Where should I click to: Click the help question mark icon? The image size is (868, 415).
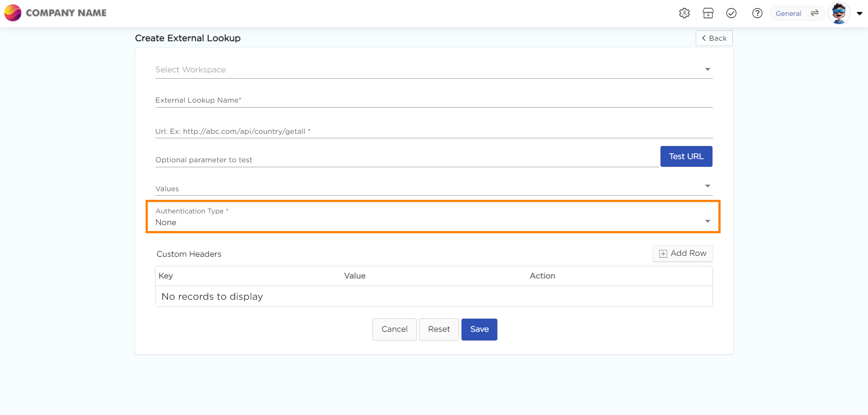(757, 13)
